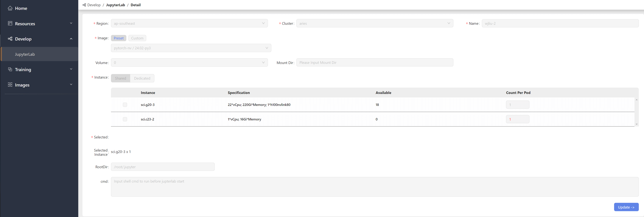Screen dimensions: 644x217
Task: Click the Name field wjliu-2
Action: (x=560, y=23)
